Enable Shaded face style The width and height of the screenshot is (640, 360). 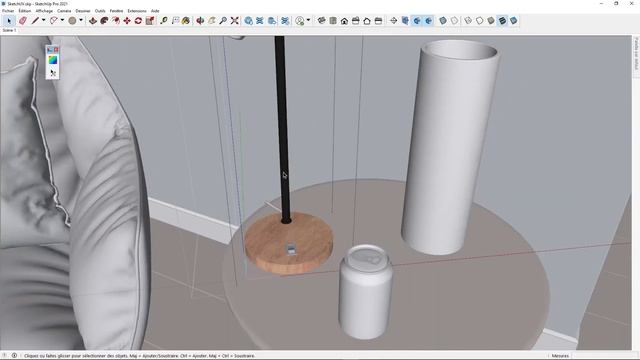pos(491,20)
